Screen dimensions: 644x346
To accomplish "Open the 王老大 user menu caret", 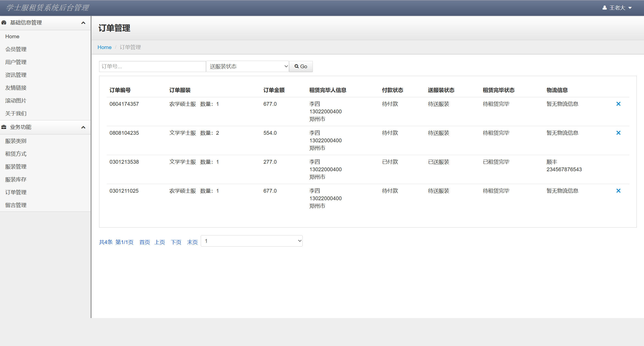I will click(x=630, y=8).
